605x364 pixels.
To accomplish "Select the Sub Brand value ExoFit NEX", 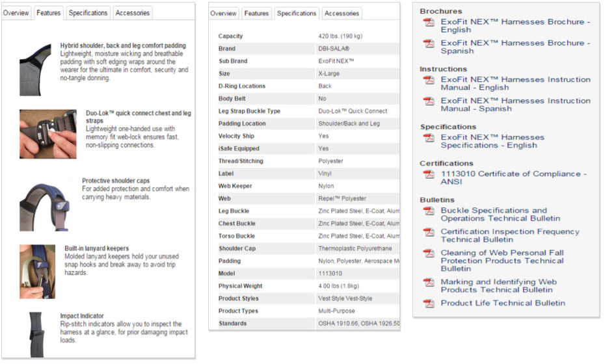I will click(x=336, y=61).
